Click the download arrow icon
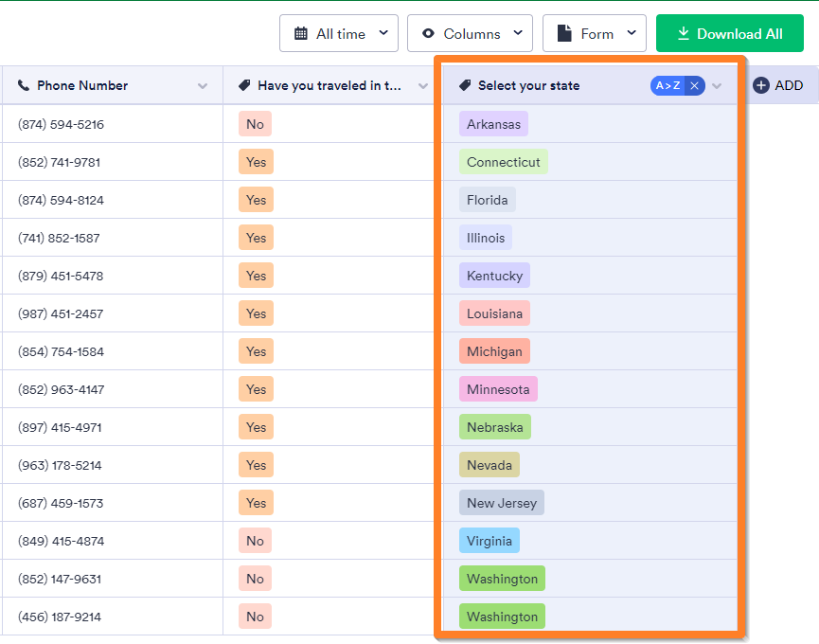The width and height of the screenshot is (819, 644). (x=683, y=34)
